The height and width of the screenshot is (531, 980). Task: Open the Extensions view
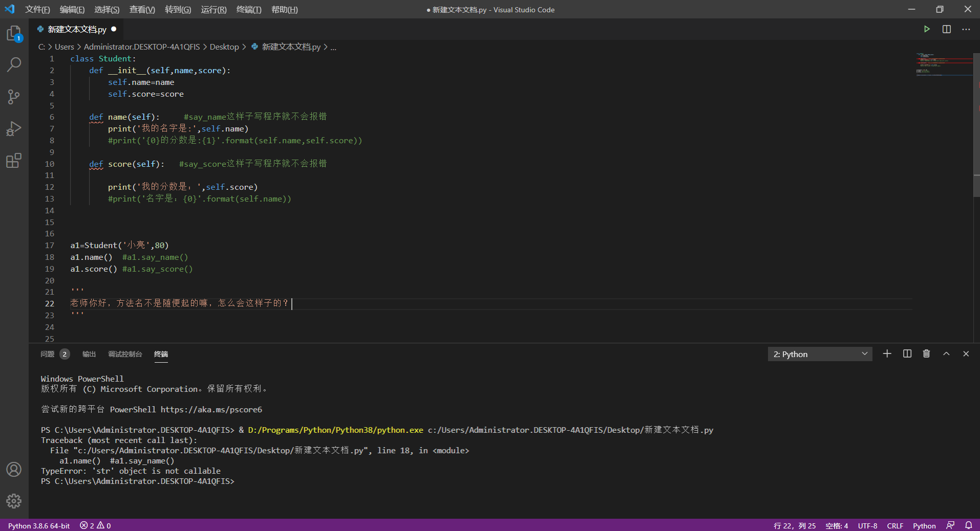pyautogui.click(x=14, y=161)
